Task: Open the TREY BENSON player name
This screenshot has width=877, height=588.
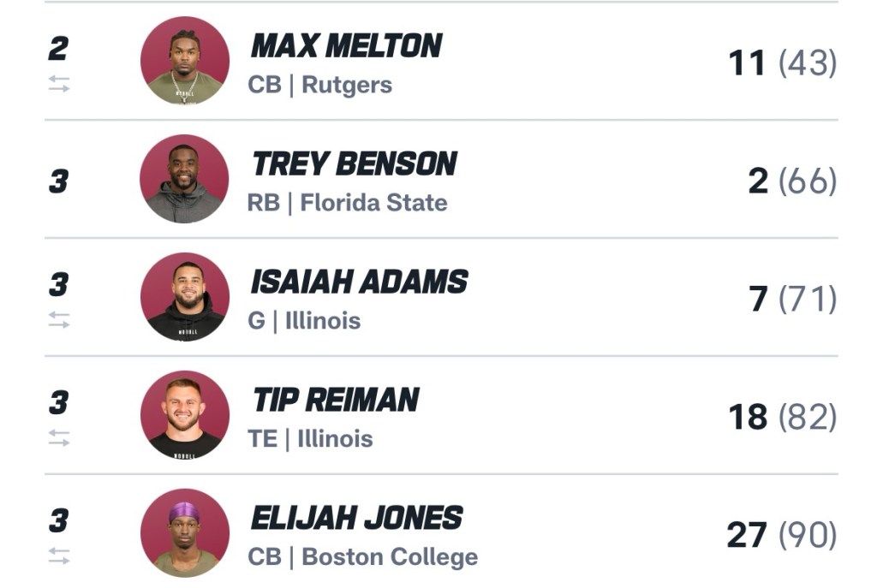Action: (355, 164)
